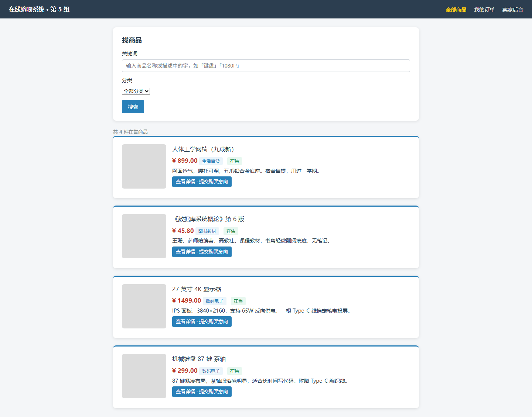The width and height of the screenshot is (532, 417).
Task: Click the 《数据库系统概论》 product thumbnail
Action: pyautogui.click(x=144, y=236)
